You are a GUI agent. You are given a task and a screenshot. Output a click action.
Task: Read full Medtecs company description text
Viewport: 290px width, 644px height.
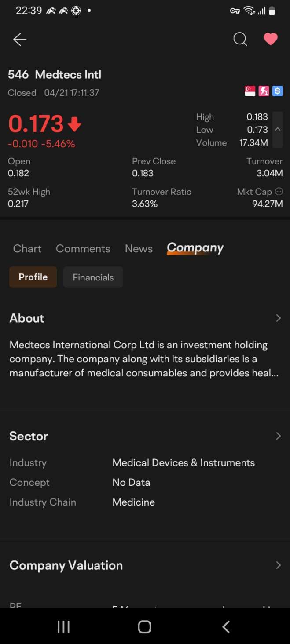pos(144,359)
